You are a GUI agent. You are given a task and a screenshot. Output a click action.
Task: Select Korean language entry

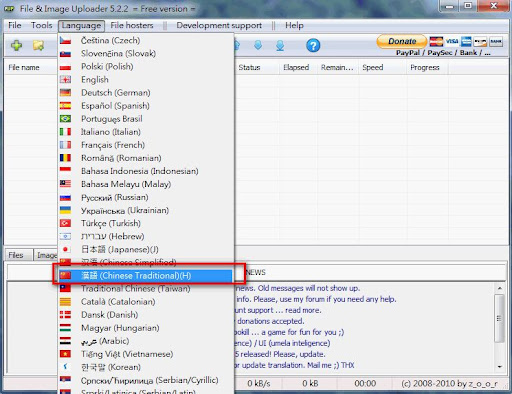pos(146,367)
